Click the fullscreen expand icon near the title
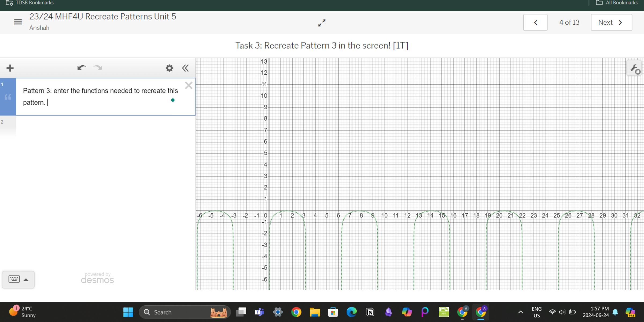Viewport: 644px width, 322px height. [x=322, y=23]
